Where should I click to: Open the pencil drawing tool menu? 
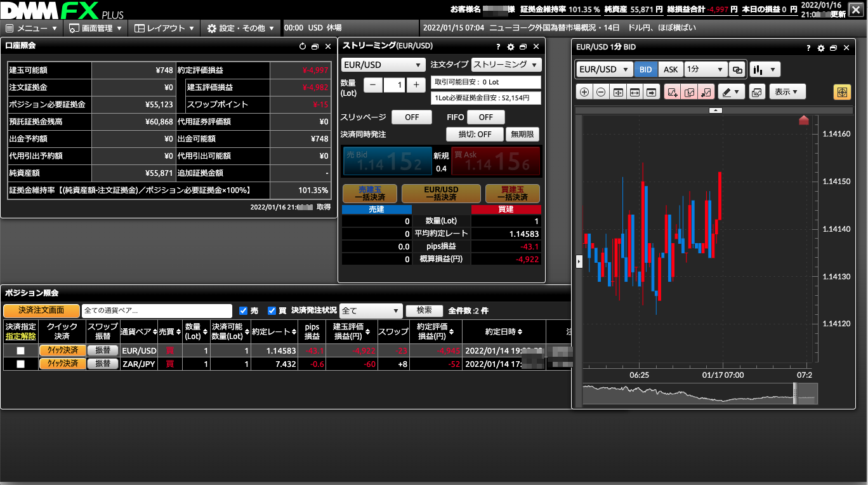[x=732, y=92]
